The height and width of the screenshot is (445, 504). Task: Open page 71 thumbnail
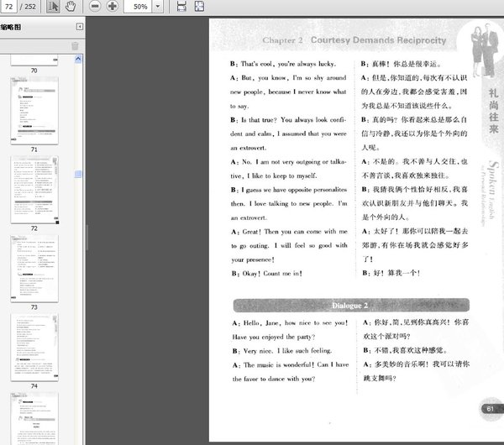[x=34, y=110]
